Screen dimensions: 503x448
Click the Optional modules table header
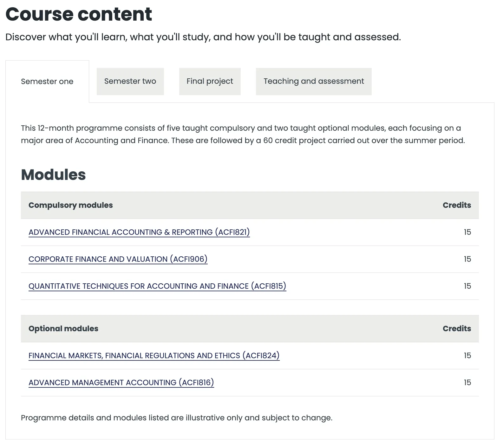[x=63, y=329]
